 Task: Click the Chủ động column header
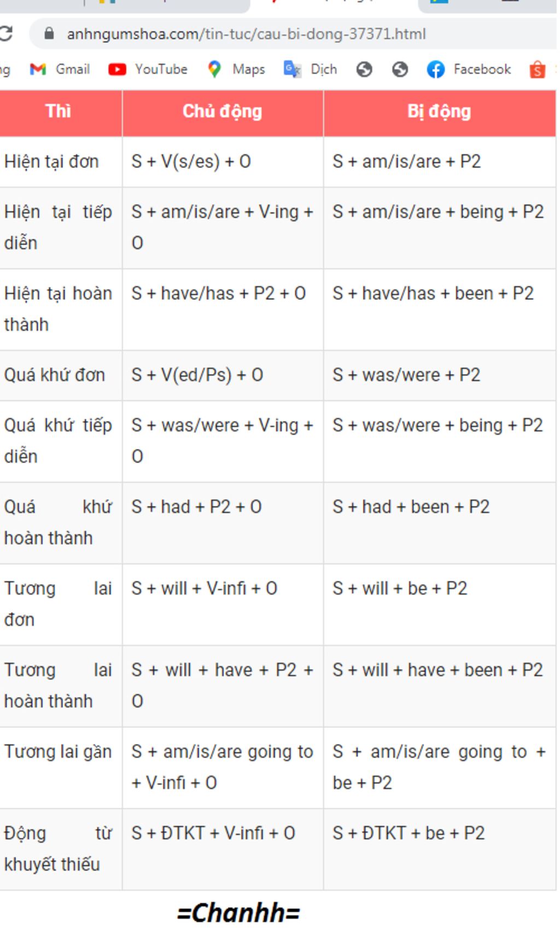pos(223,112)
